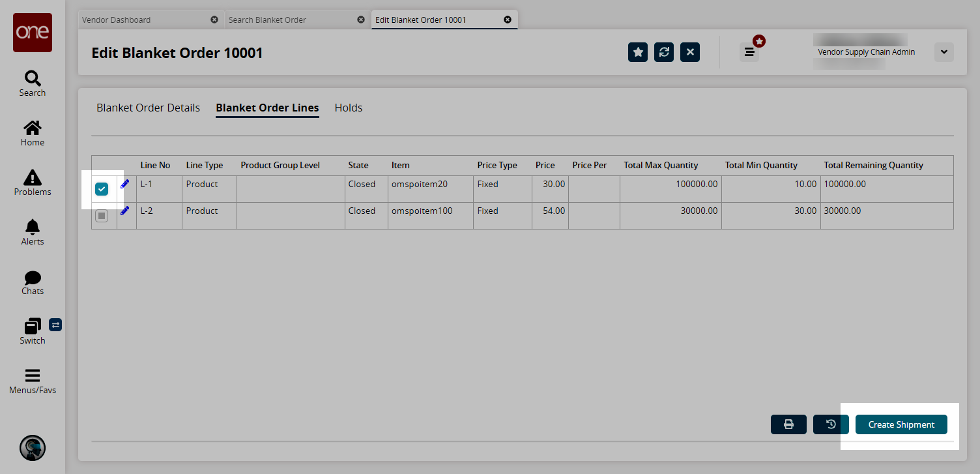980x474 pixels.
Task: Refresh the Edit Blanket Order page
Action: 664,52
